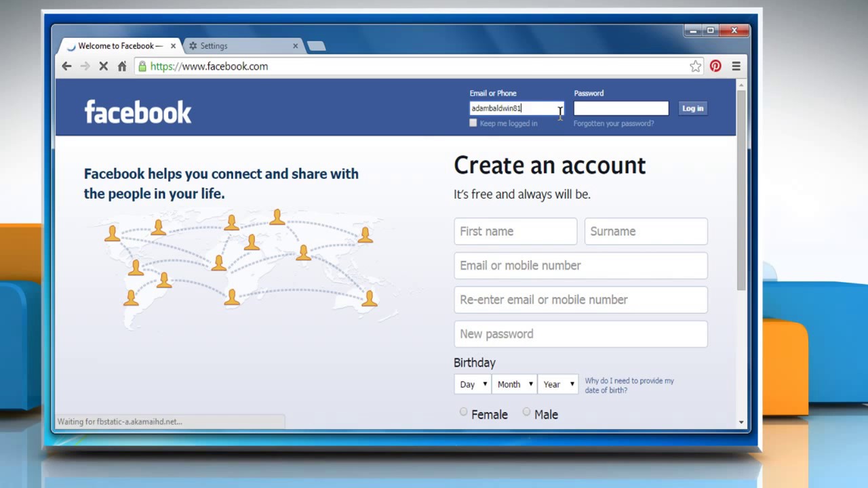Screen dimensions: 868x488
Task: Click the Email or Phone login field
Action: (517, 108)
